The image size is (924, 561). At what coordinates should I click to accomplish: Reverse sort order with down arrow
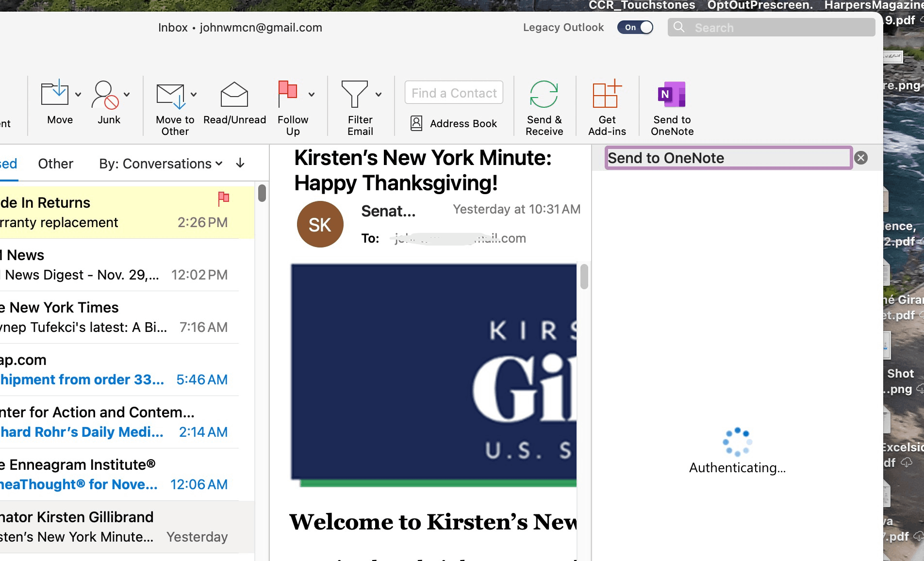pos(240,164)
